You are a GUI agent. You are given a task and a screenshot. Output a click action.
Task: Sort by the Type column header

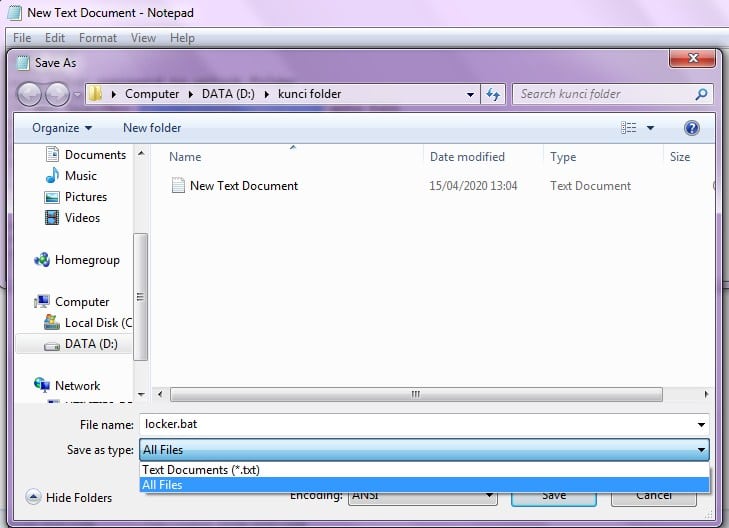tap(563, 157)
